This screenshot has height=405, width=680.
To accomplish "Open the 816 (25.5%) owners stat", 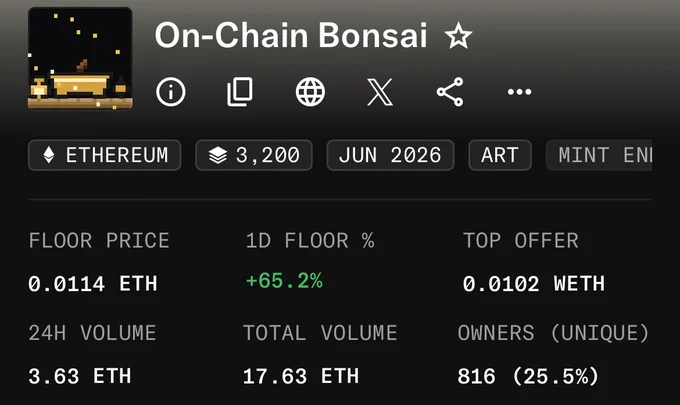I will 528,376.
